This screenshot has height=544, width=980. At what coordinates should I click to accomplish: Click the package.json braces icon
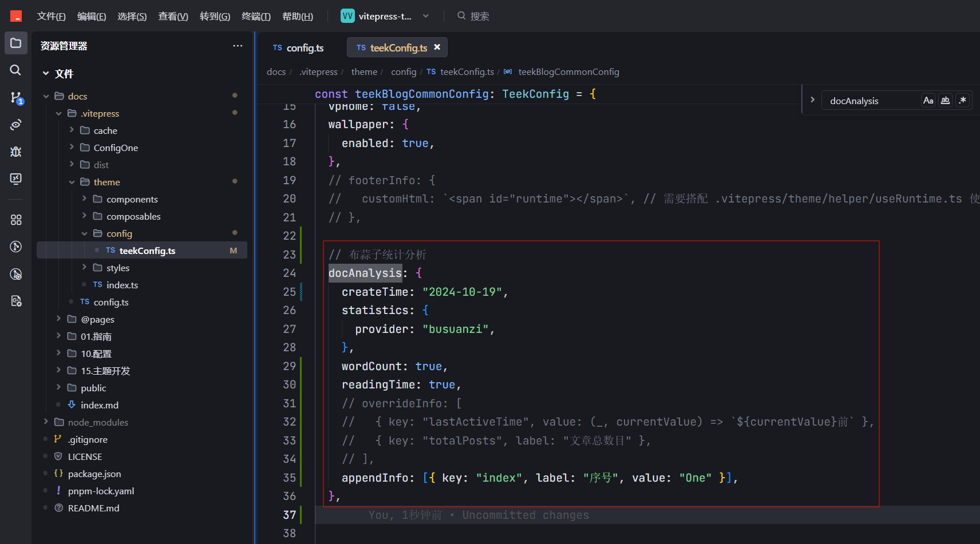(x=58, y=474)
